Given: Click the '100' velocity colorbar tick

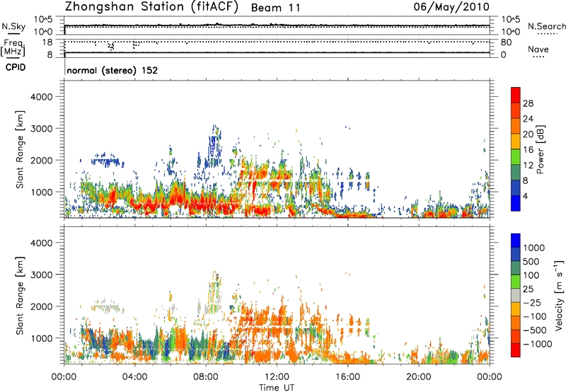Looking at the screenshot, I should click(531, 275).
